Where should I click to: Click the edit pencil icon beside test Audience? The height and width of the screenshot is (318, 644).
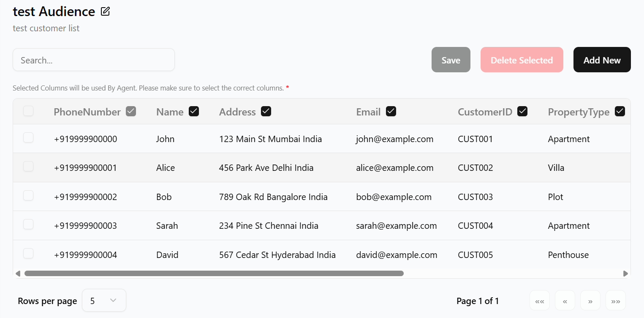click(105, 12)
